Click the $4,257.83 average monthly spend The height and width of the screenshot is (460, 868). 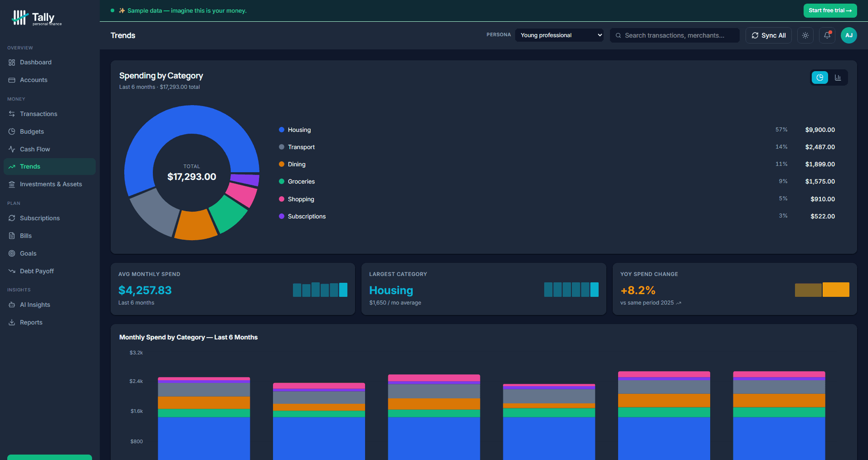pos(145,290)
